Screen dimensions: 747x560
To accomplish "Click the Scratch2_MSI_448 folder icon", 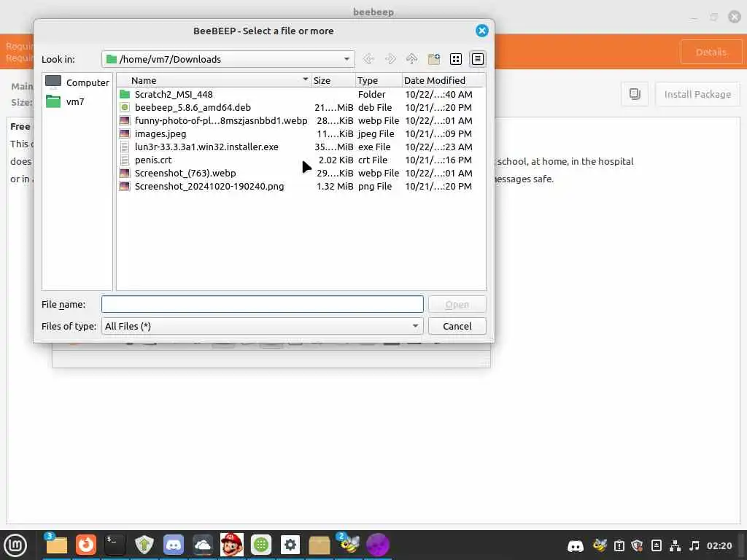I will [125, 94].
